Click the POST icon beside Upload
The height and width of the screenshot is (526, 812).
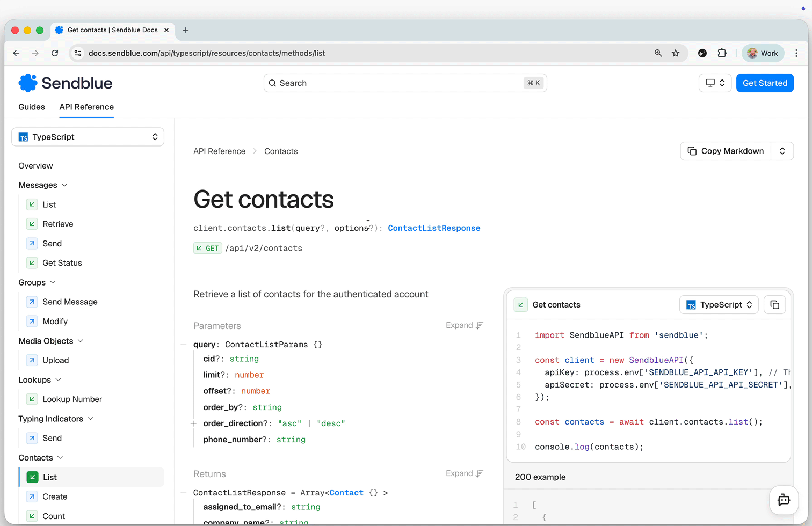(x=32, y=360)
